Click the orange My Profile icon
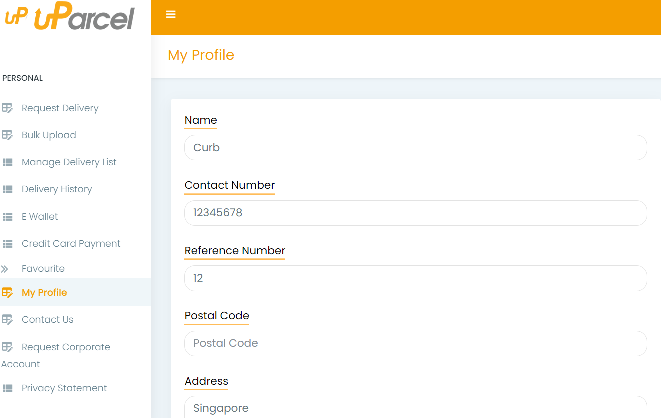 point(7,293)
